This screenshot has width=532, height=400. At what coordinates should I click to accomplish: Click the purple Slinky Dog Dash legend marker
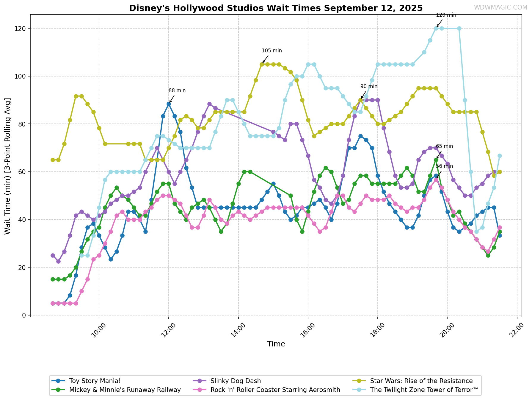pos(200,381)
